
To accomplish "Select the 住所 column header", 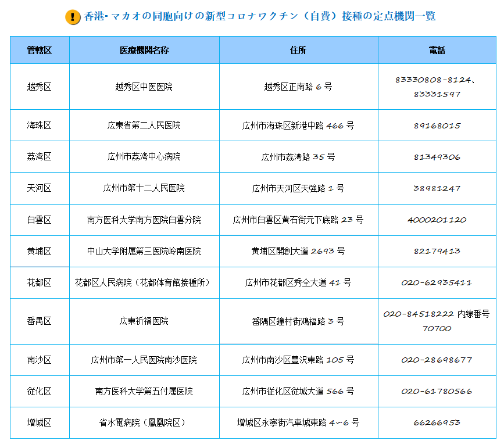I will coord(298,50).
